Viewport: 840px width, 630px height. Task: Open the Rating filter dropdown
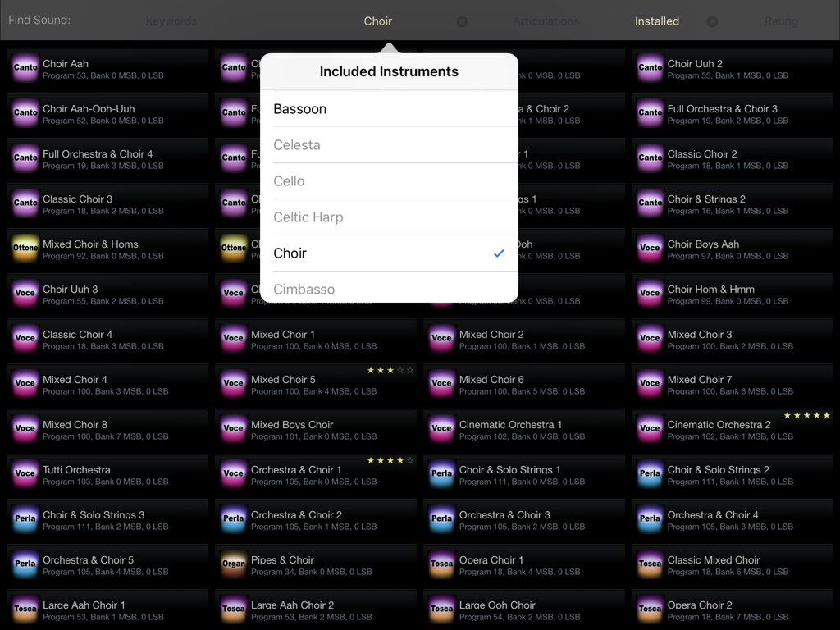pyautogui.click(x=780, y=21)
